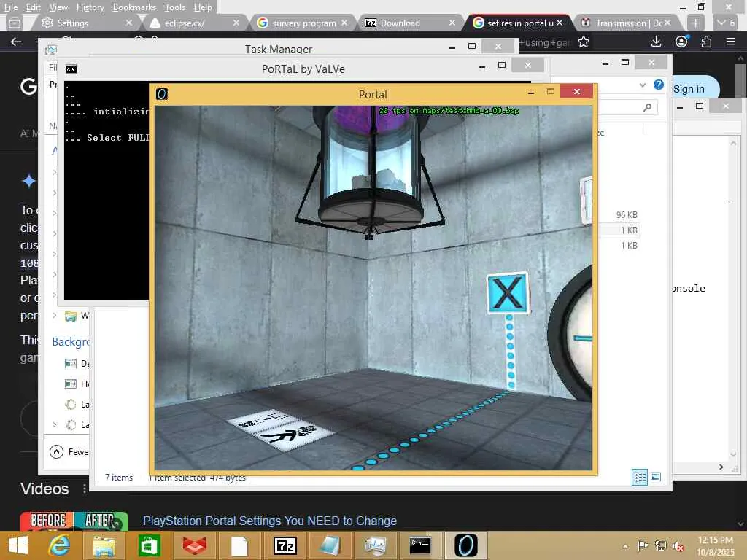The width and height of the screenshot is (747, 560).
Task: Click the command prompt icon in PoRTaL by VaLVe window
Action: point(71,69)
